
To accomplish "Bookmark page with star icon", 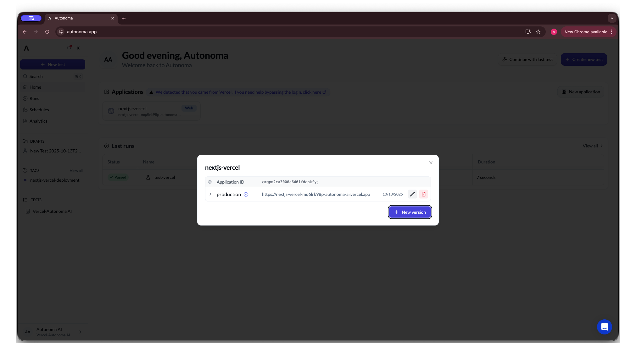I will [538, 32].
